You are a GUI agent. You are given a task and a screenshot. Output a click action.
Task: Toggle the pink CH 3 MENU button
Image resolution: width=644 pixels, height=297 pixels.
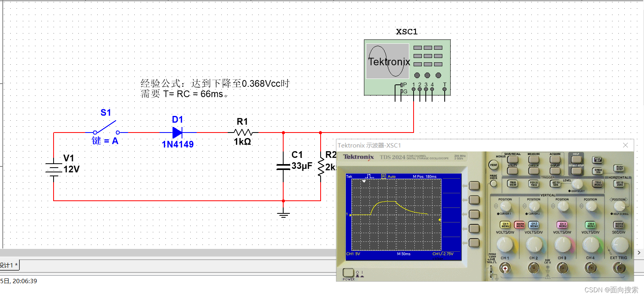click(562, 225)
